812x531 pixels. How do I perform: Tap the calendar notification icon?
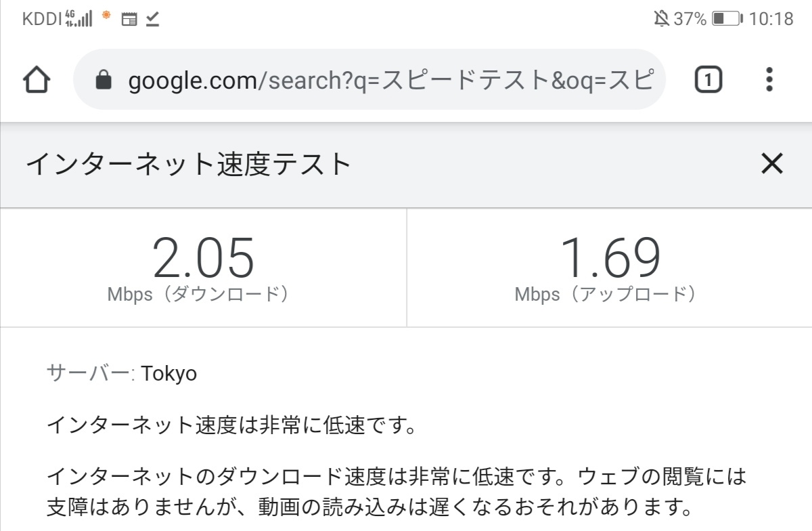tap(129, 19)
